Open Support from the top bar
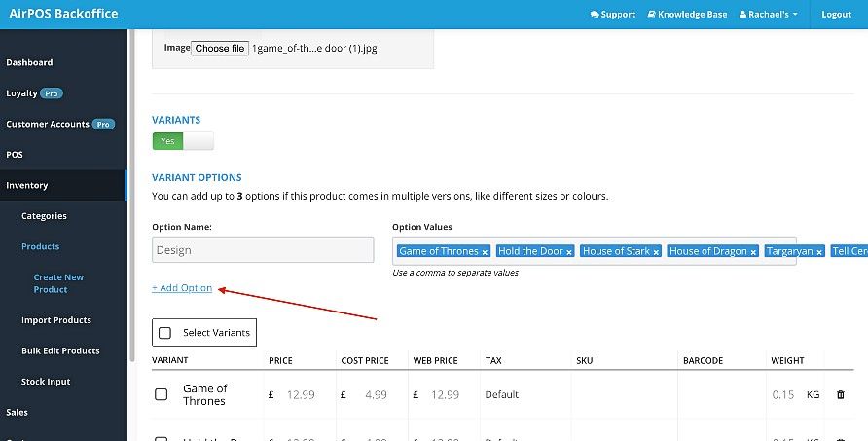868x441 pixels. pyautogui.click(x=613, y=15)
